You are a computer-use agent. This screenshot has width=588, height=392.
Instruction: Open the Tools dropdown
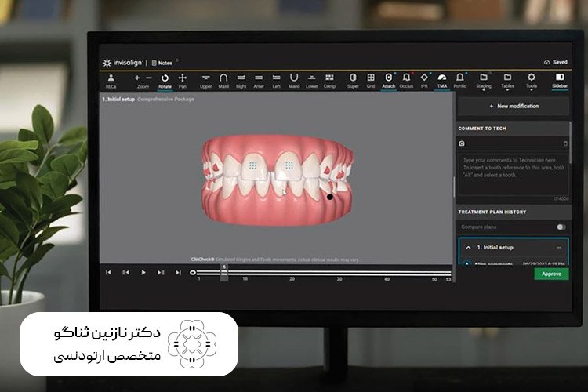(x=532, y=82)
